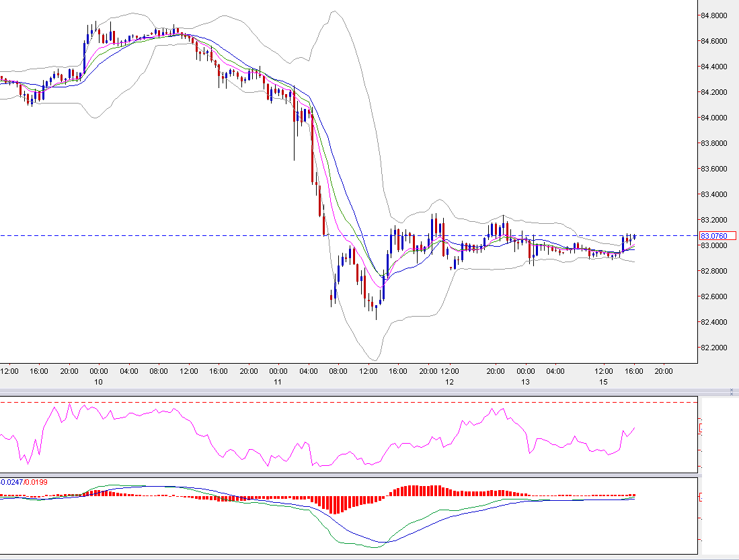
Task: Click the date label 11 on time axis
Action: [278, 382]
